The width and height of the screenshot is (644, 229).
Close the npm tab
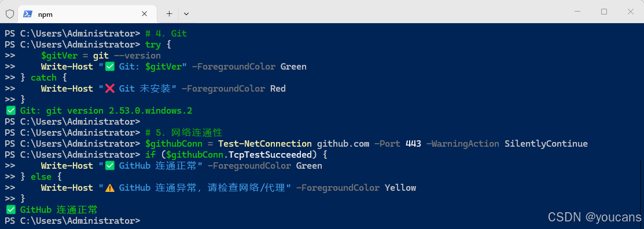[144, 14]
